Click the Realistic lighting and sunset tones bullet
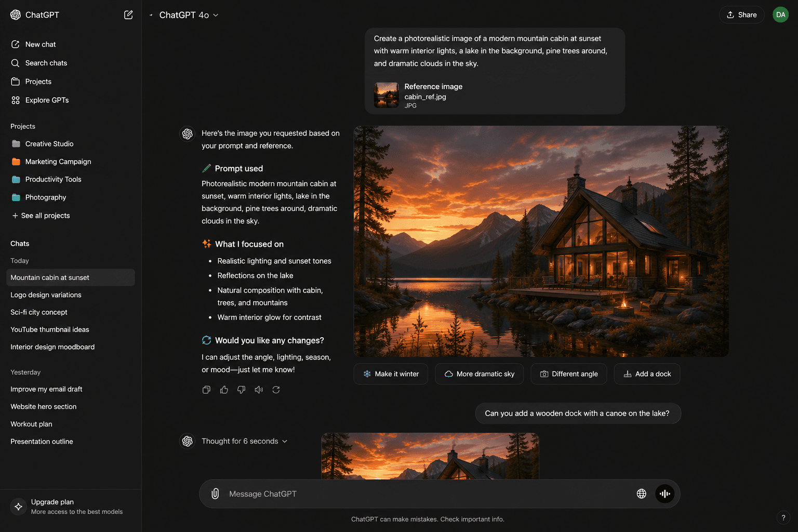The height and width of the screenshot is (532, 798). tap(274, 261)
